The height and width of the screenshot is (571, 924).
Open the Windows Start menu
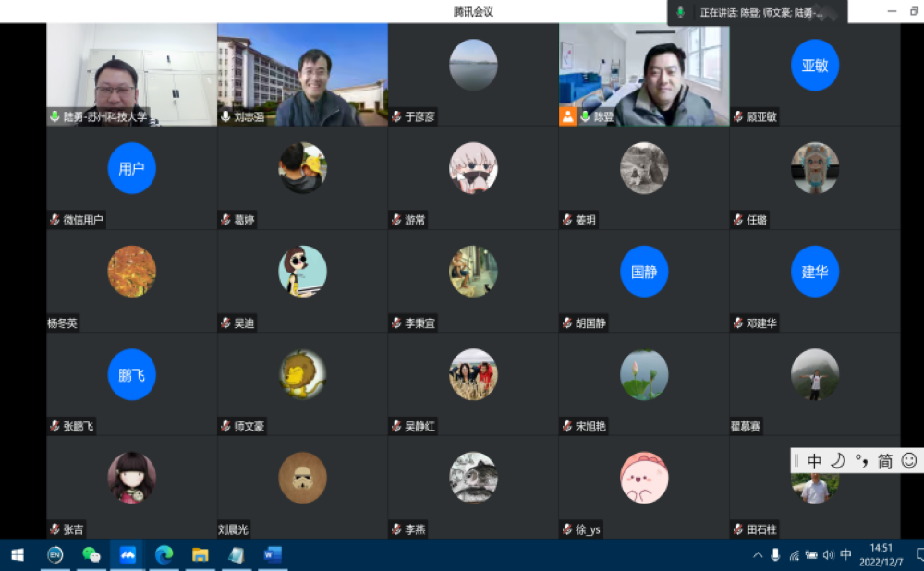pyautogui.click(x=17, y=554)
